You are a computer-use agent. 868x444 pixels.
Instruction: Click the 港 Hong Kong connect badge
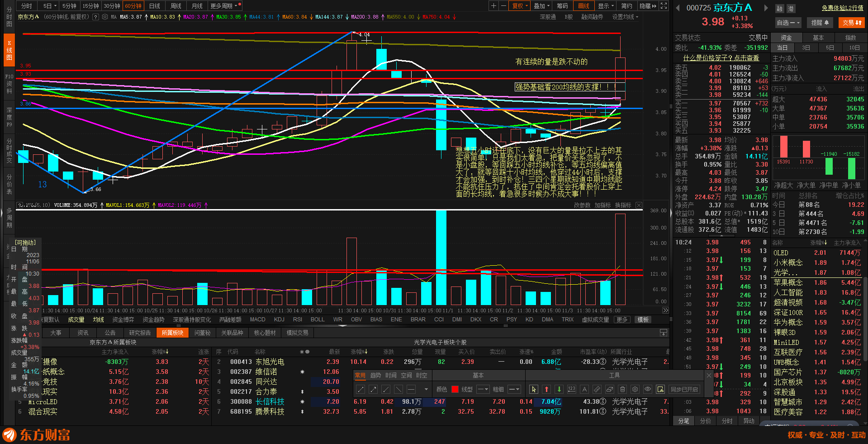coord(791,9)
